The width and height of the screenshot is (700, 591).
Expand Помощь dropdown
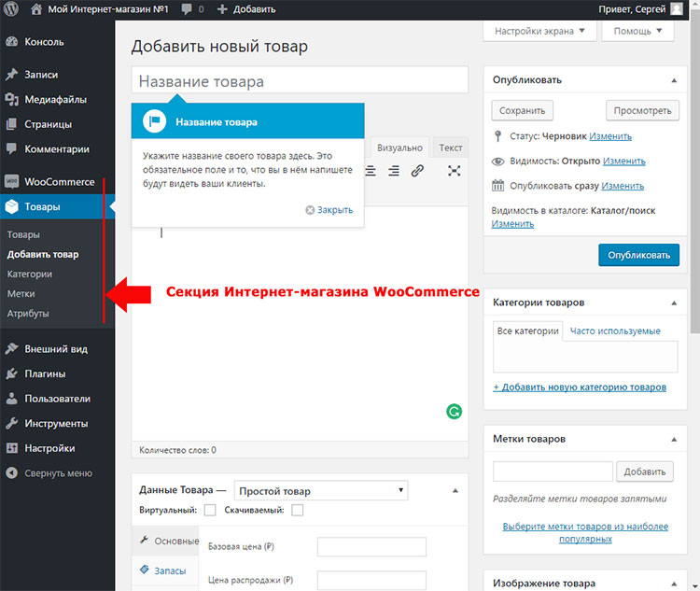coord(637,31)
